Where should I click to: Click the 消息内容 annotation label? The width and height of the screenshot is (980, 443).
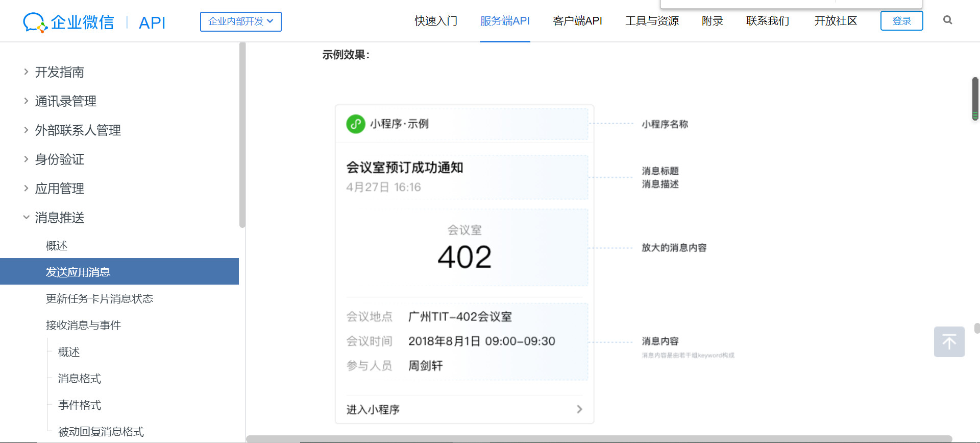660,341
